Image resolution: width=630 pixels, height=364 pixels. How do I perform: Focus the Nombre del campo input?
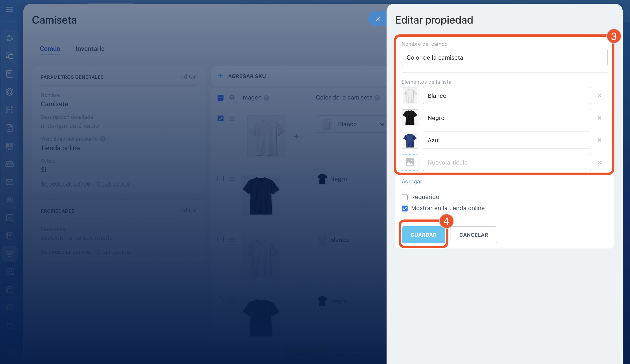(504, 58)
